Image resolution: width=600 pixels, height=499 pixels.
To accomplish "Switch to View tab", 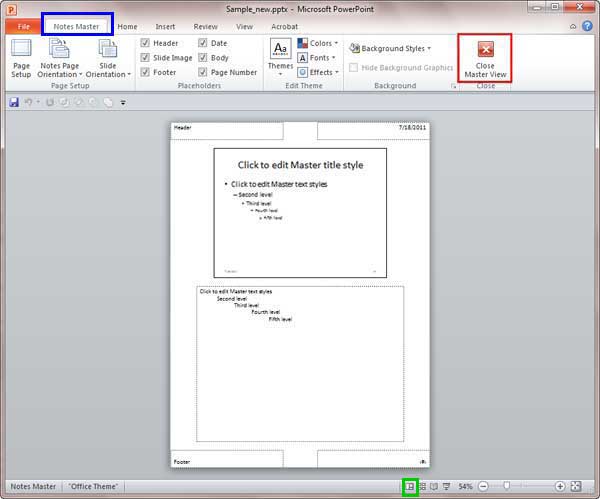I will pos(245,26).
